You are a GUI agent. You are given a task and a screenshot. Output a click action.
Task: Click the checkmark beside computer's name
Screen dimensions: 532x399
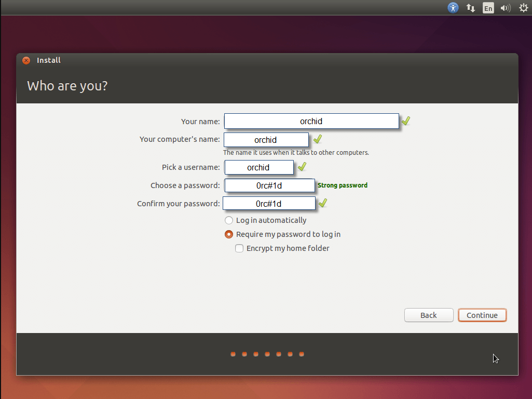[318, 139]
